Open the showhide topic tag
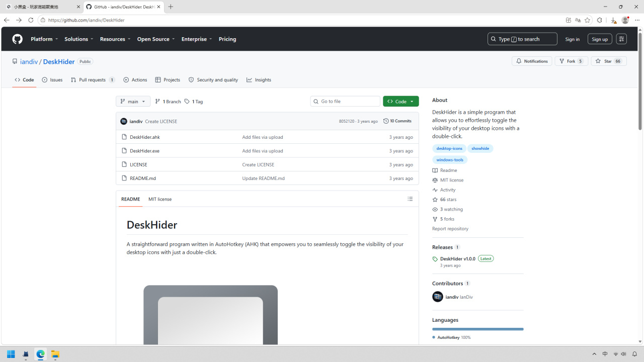644x362 pixels. [480, 149]
